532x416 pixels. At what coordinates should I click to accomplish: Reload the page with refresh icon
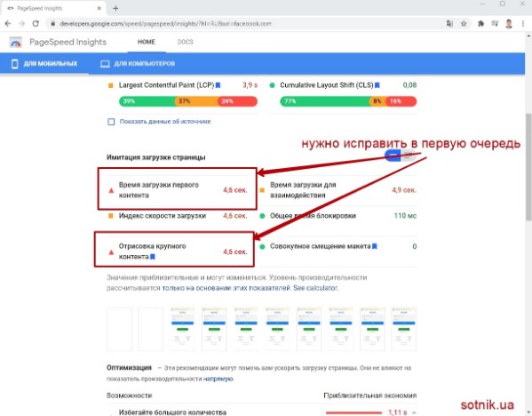point(36,23)
